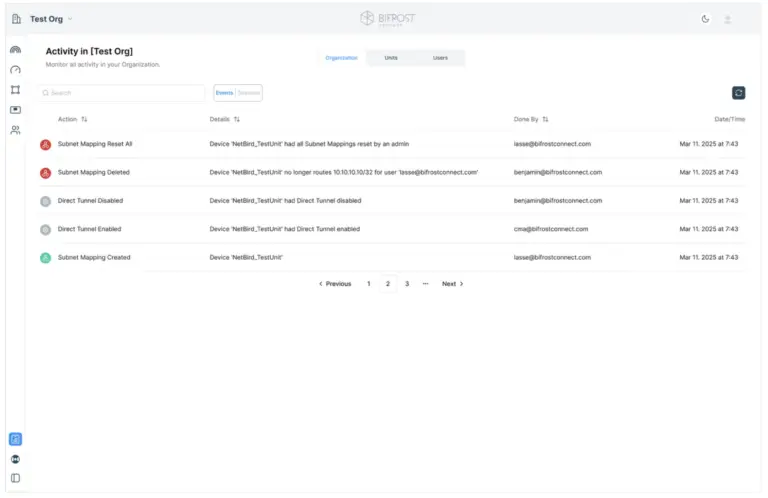Sort table with arrows beside Action header
The height and width of the screenshot is (498, 768).
click(x=84, y=119)
